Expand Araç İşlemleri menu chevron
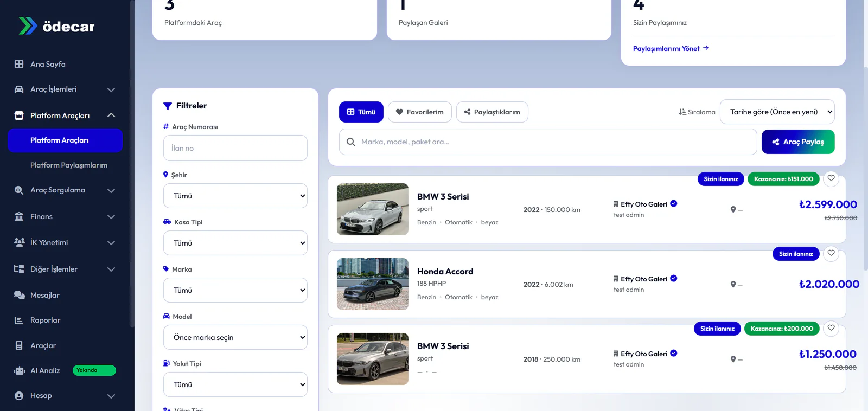Screen dimensions: 868x411 coord(111,89)
